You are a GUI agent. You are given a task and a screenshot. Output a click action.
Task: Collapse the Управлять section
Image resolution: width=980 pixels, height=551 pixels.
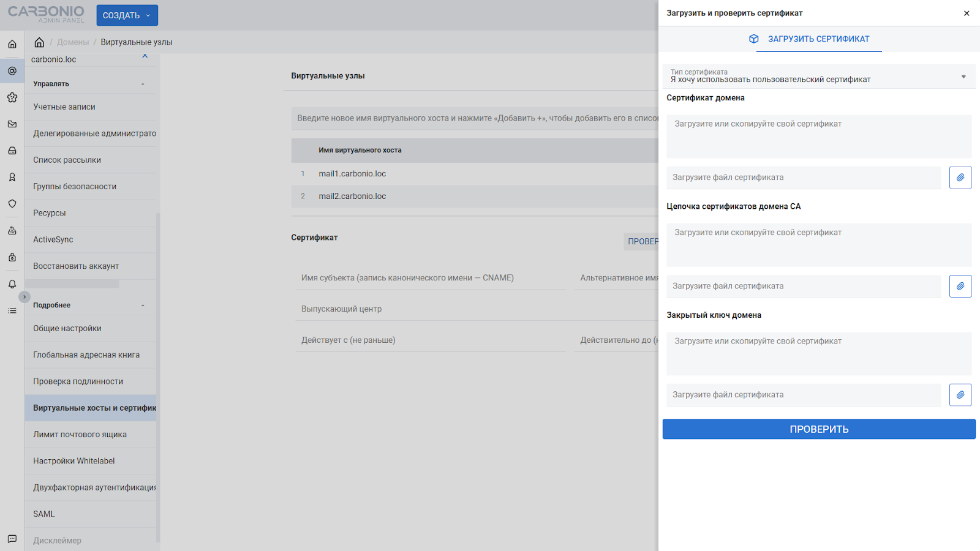coord(143,84)
